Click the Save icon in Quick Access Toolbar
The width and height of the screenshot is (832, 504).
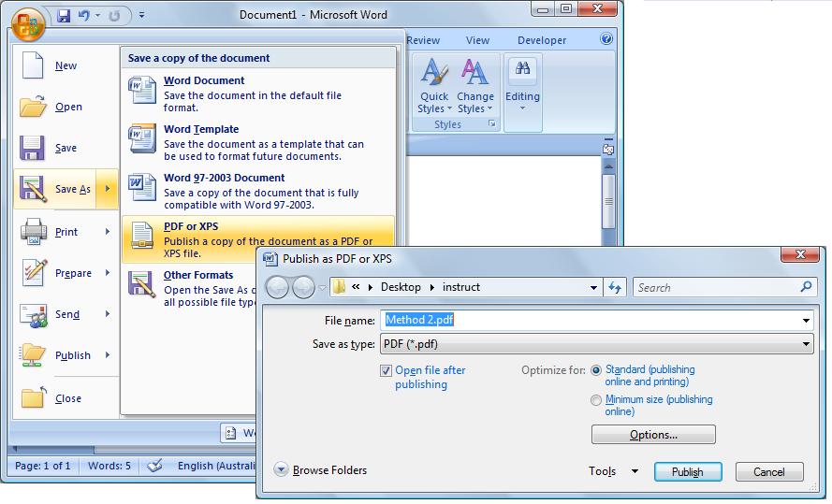click(64, 16)
